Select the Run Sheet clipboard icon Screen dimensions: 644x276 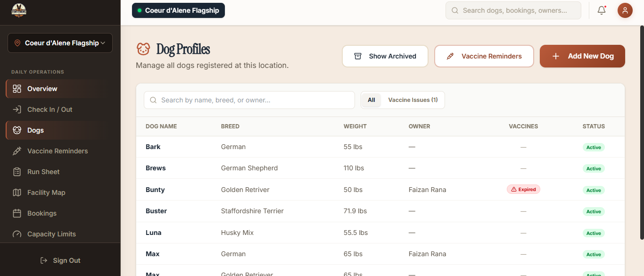point(17,171)
